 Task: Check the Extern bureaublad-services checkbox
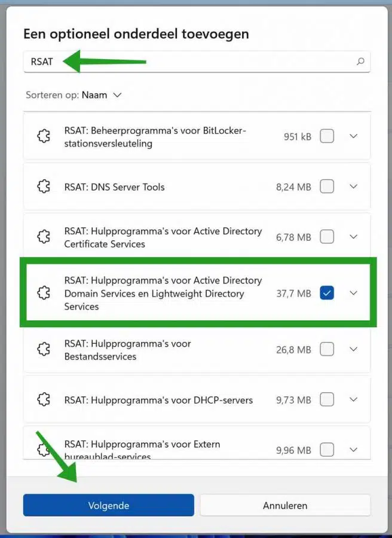pyautogui.click(x=327, y=450)
